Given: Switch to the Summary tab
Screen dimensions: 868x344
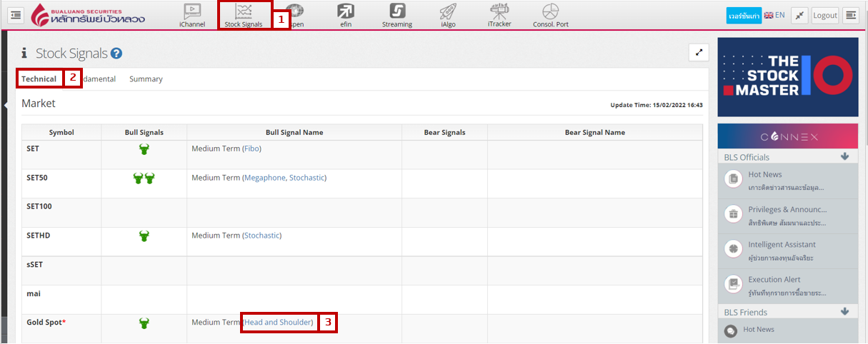Looking at the screenshot, I should tap(146, 79).
